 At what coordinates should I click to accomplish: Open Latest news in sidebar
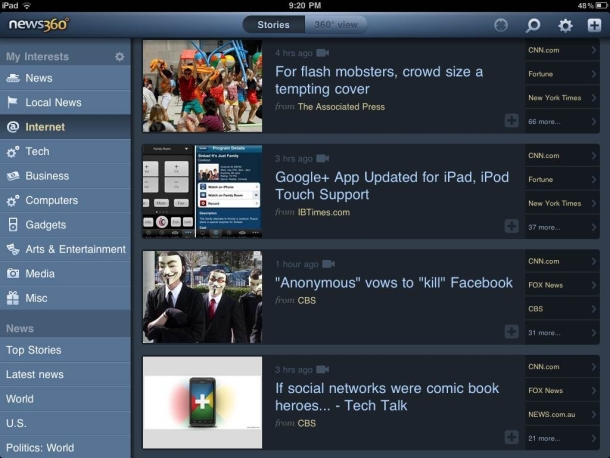(x=65, y=375)
